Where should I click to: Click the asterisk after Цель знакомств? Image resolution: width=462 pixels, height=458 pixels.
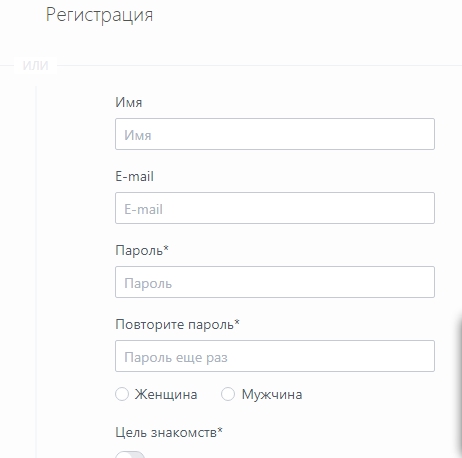(220, 430)
